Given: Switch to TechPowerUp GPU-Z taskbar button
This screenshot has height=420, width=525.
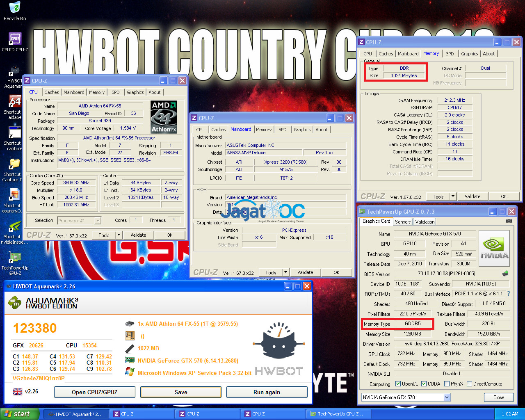Looking at the screenshot, I should click(x=339, y=414).
